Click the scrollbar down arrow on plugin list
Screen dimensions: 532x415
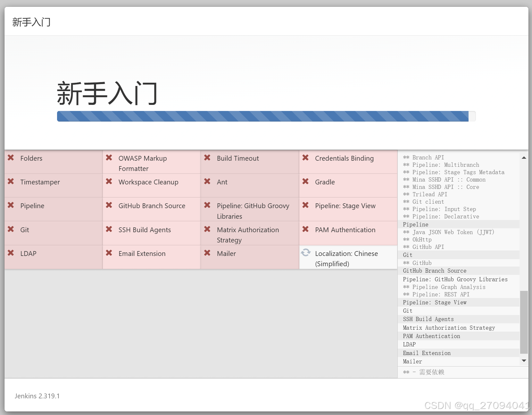coord(524,360)
